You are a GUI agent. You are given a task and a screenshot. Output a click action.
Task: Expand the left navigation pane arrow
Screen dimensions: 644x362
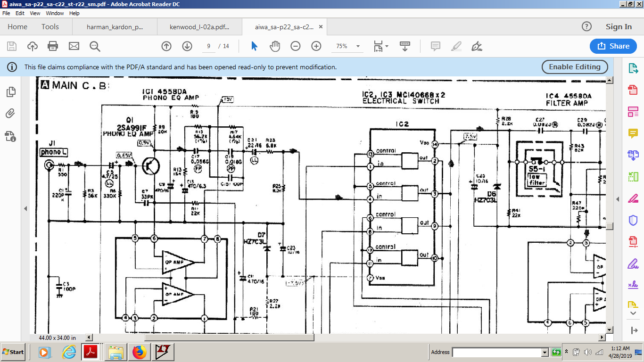click(26, 208)
